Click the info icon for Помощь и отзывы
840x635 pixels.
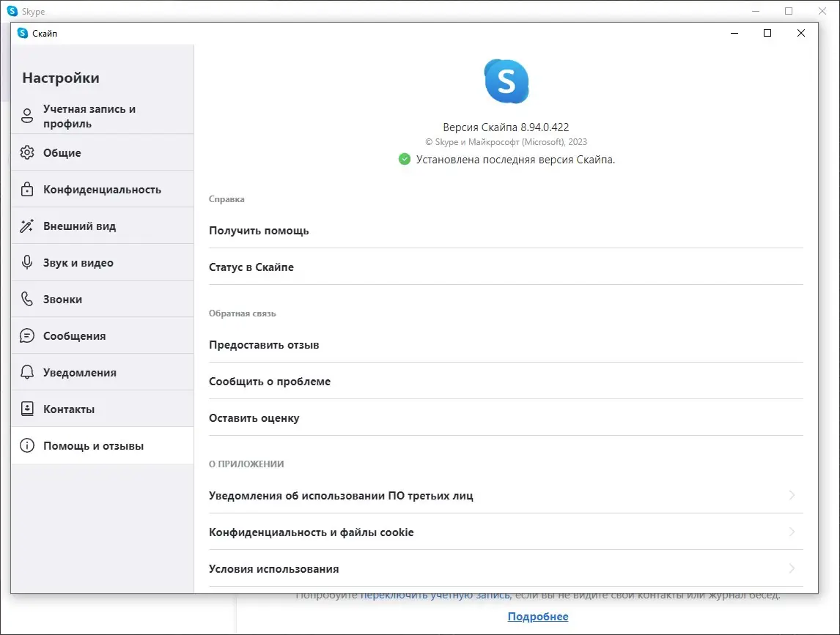(x=27, y=445)
